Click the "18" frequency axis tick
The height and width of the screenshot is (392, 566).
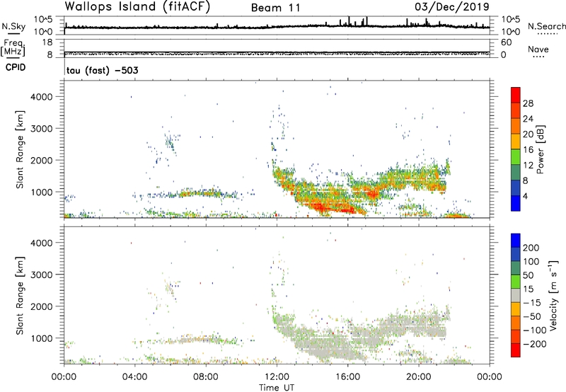point(47,42)
